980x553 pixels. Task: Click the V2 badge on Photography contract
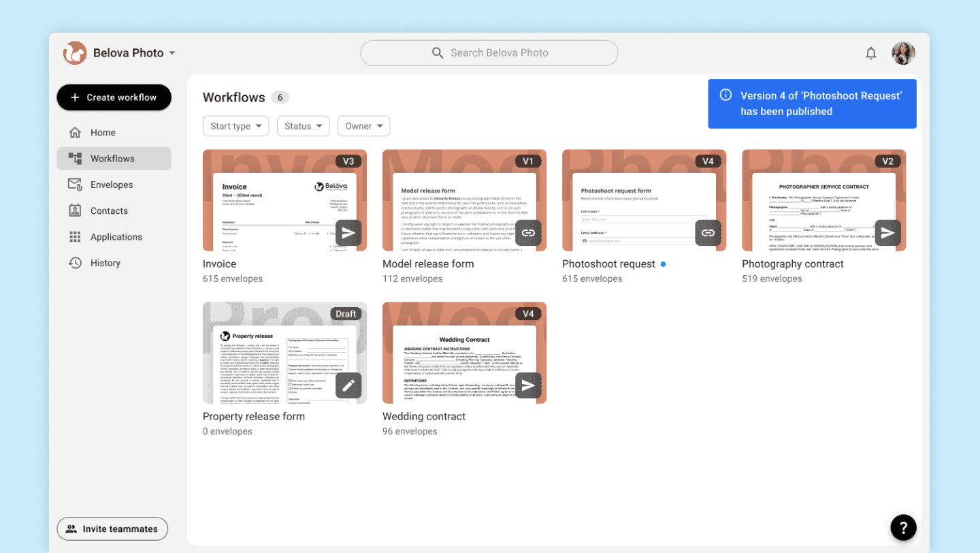tap(887, 161)
